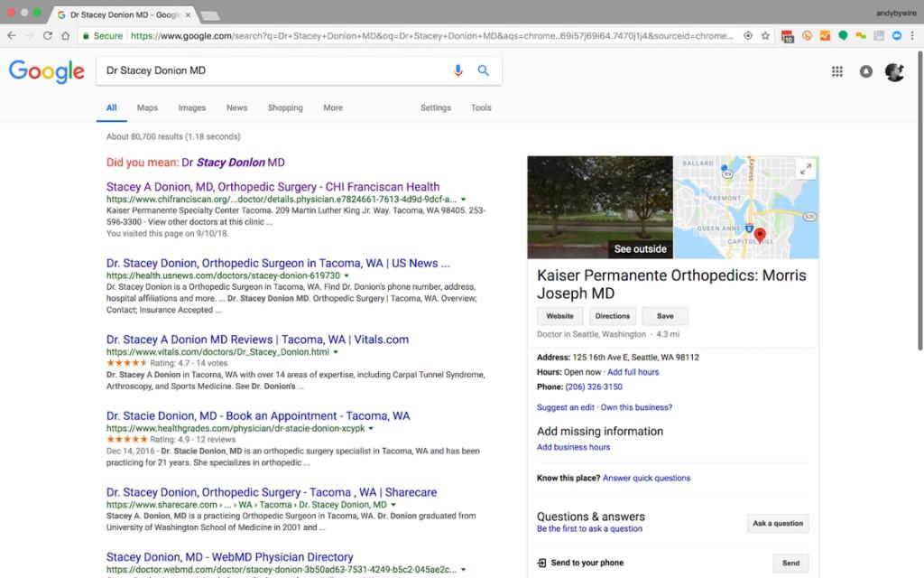Click the Send to your phone icon
This screenshot has width=924, height=578.
click(x=541, y=563)
